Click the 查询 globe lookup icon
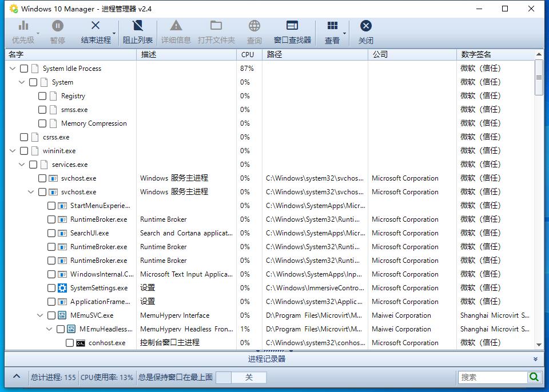The height and width of the screenshot is (392, 549). [254, 26]
